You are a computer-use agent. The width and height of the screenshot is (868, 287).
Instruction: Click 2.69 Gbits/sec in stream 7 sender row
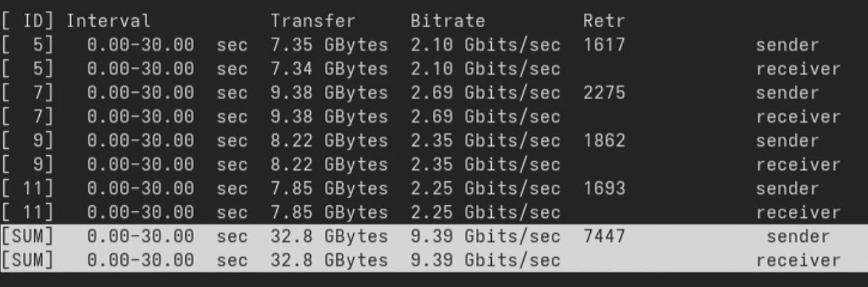point(485,93)
